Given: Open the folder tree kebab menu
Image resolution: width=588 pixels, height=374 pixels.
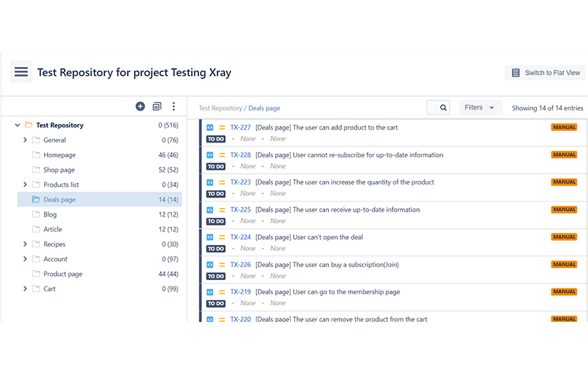Looking at the screenshot, I should 173,106.
